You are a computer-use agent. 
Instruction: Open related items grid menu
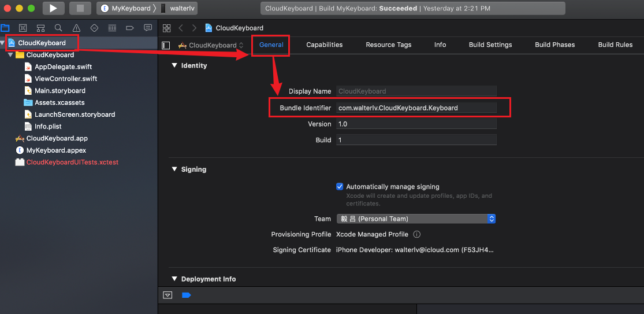(x=166, y=28)
